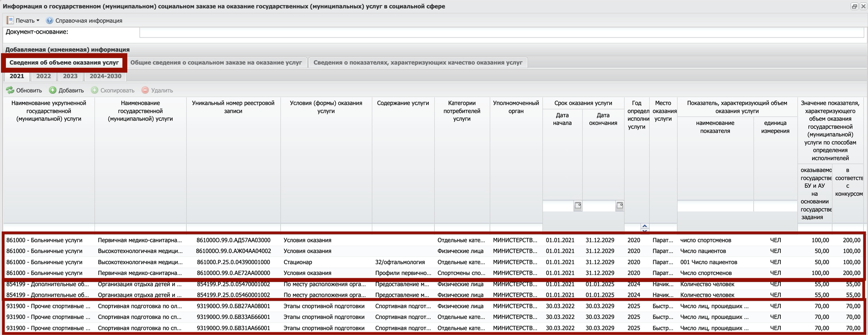Click the year filter spinner arrows

pos(644,227)
